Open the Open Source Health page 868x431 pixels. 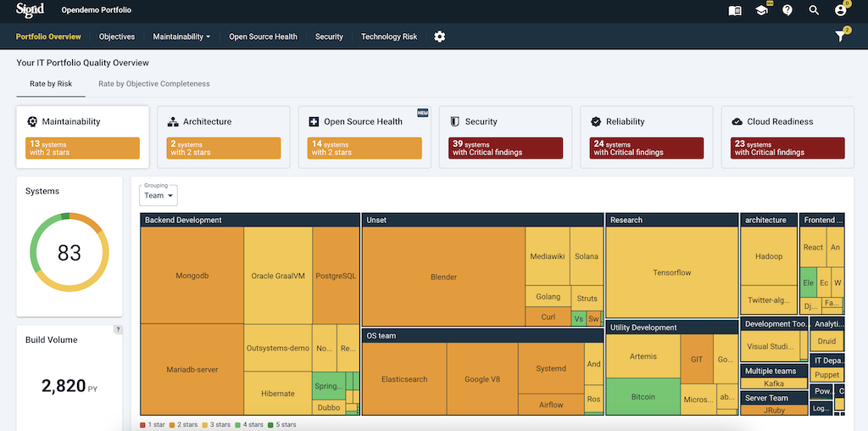[x=263, y=36]
